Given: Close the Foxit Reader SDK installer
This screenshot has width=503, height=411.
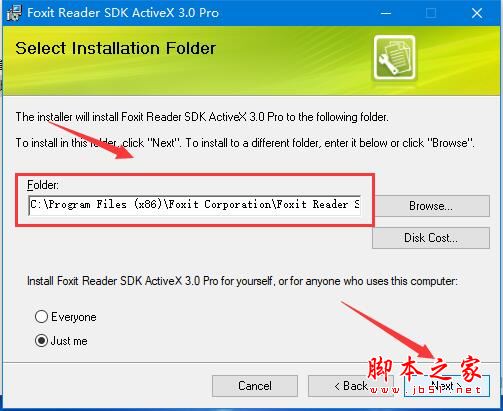Looking at the screenshot, I should (x=477, y=13).
